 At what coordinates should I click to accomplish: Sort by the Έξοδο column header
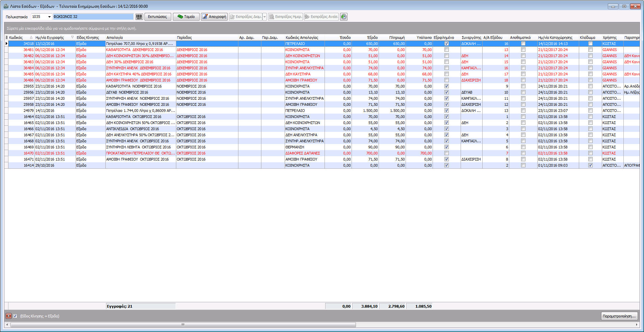coord(365,38)
